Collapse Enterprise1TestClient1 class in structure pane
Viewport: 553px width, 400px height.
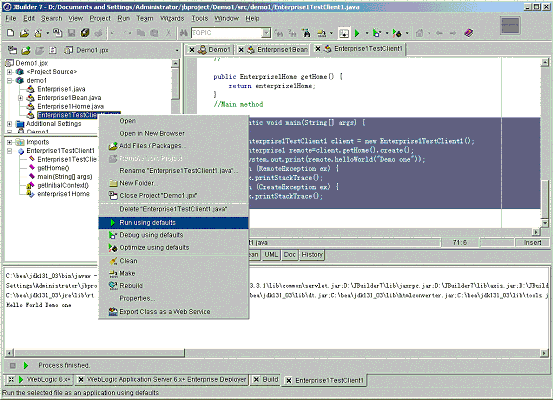[x=10, y=151]
